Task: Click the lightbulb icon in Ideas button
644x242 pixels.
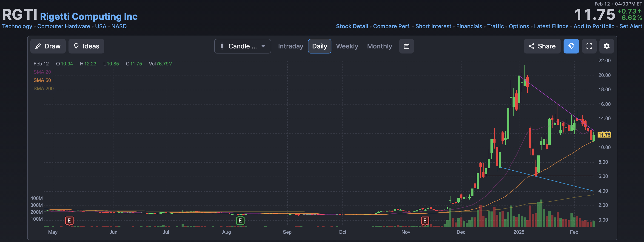Action: 76,46
